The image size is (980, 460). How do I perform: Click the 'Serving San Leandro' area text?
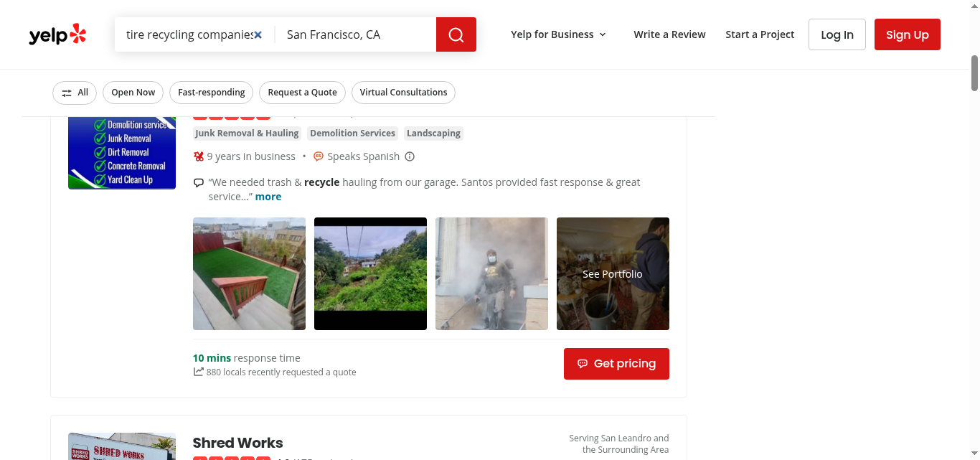pos(619,443)
